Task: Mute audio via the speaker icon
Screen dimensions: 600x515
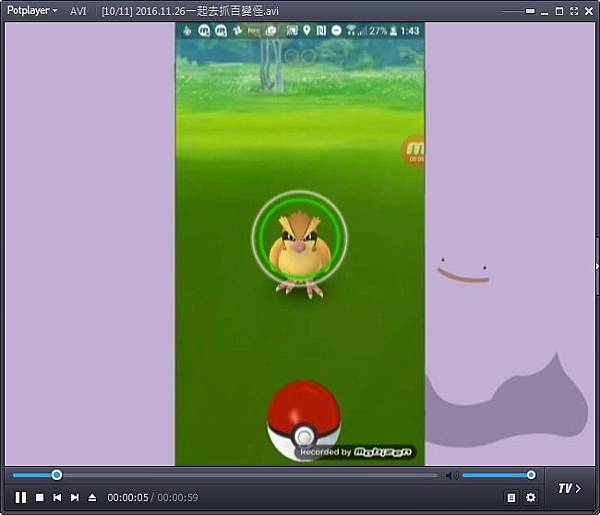Action: 452,476
